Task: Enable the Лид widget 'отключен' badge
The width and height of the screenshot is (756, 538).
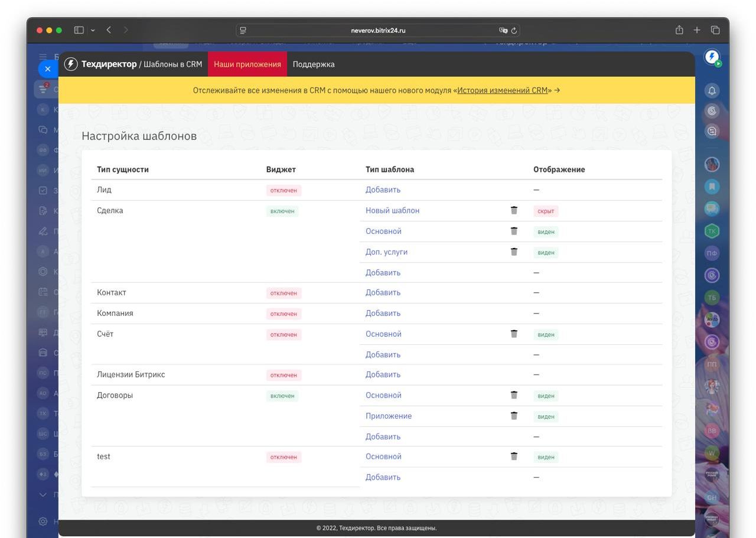Action: pos(283,191)
